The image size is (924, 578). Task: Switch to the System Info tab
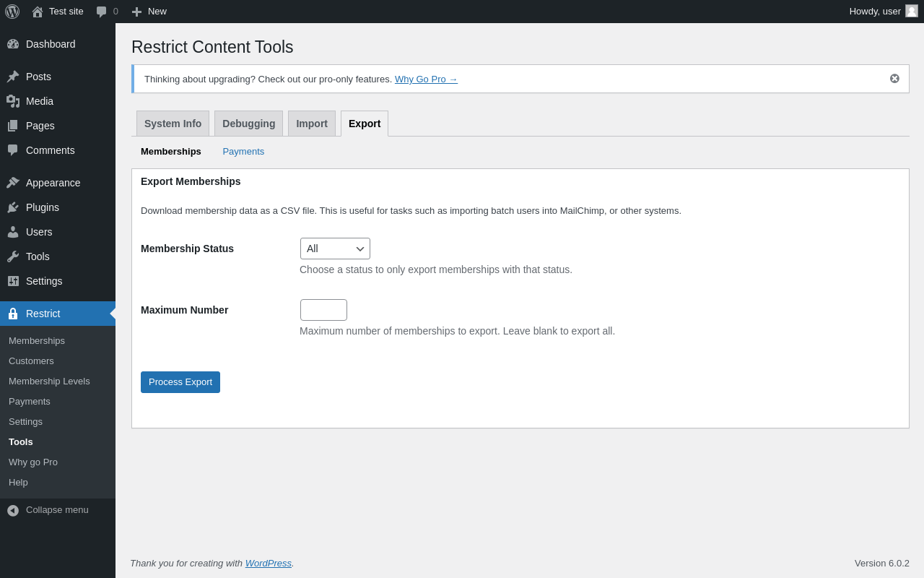click(173, 124)
